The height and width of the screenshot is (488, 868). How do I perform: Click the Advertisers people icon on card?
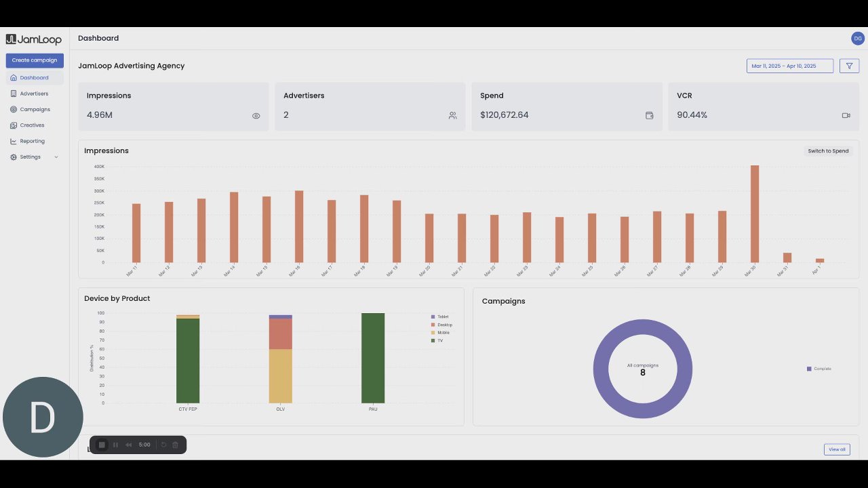[452, 116]
